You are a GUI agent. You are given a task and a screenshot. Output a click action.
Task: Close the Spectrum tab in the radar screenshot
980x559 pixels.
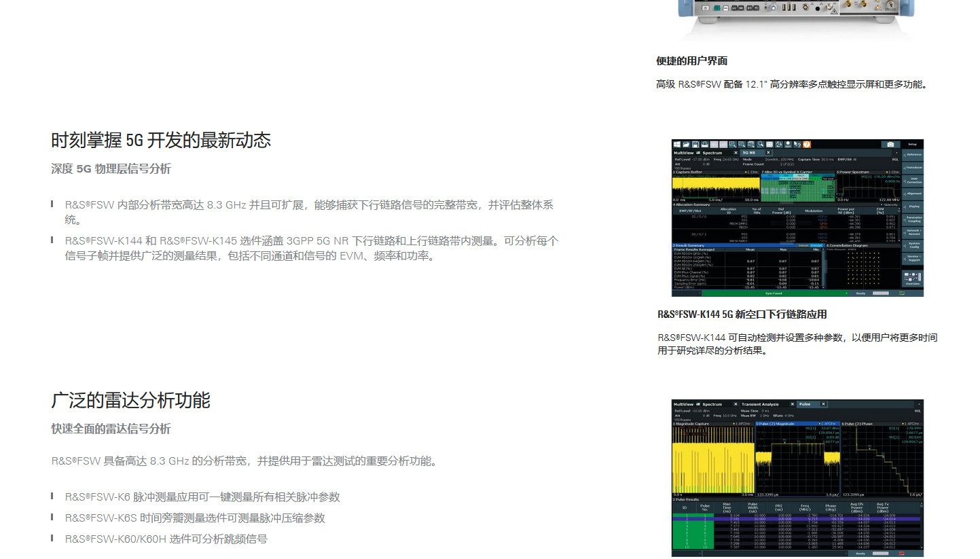[736, 404]
